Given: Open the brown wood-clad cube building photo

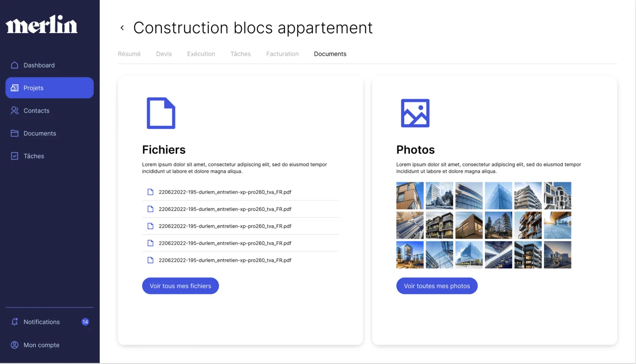Looking at the screenshot, I should pos(469,225).
